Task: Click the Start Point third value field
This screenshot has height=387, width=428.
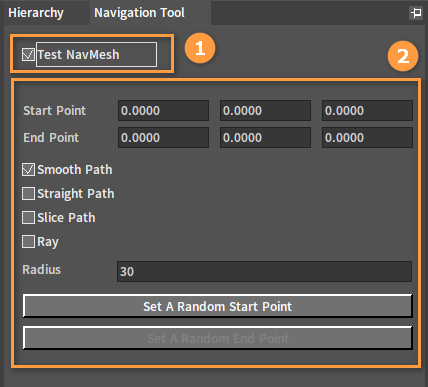Action: click(367, 110)
